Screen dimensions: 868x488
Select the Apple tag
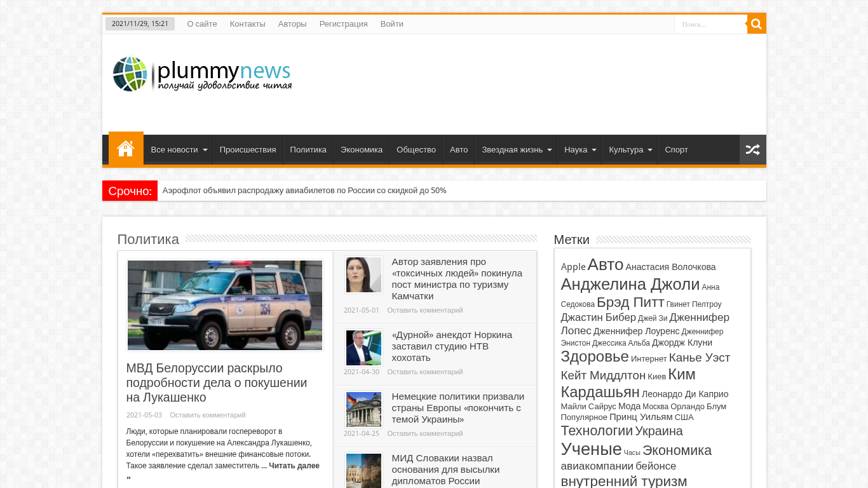573,267
